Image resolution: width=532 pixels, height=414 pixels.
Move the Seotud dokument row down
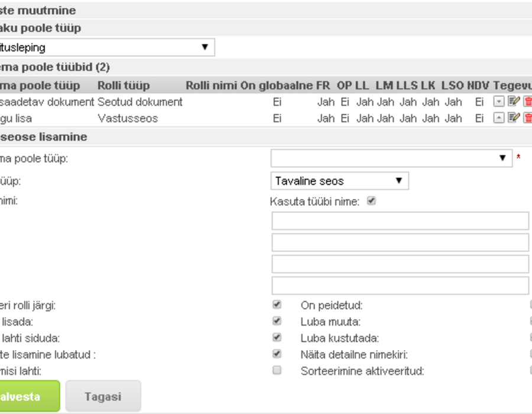[x=498, y=102]
